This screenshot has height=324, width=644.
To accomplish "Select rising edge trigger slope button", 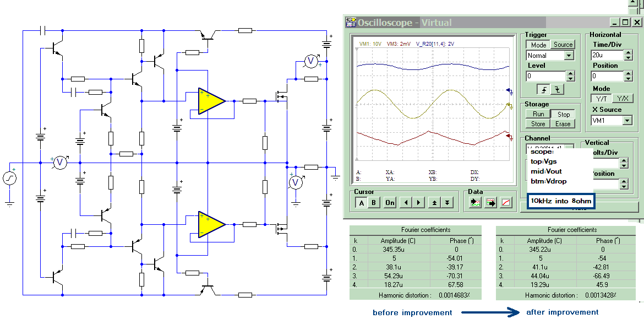I will [544, 89].
